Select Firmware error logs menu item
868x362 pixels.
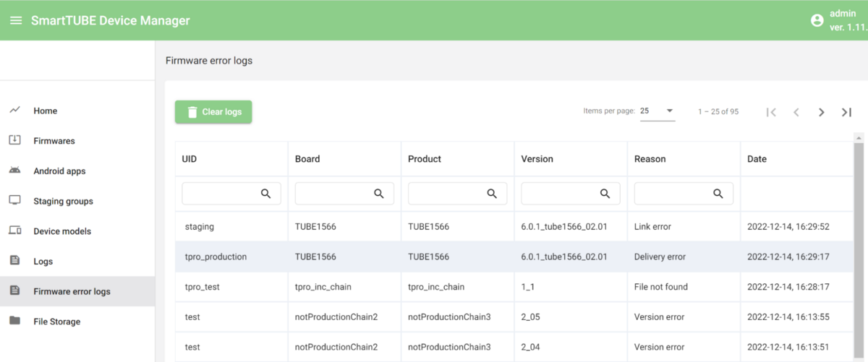(77, 291)
